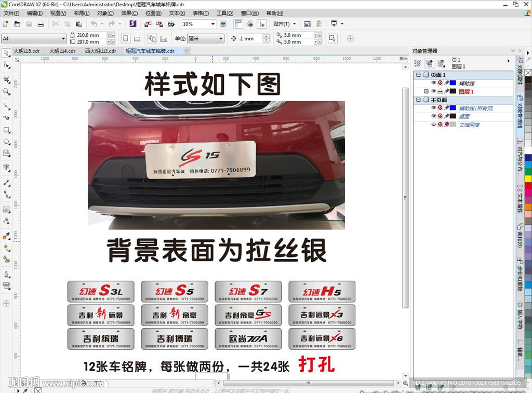Open the 位图(B) menu
The image size is (532, 393).
click(153, 13)
